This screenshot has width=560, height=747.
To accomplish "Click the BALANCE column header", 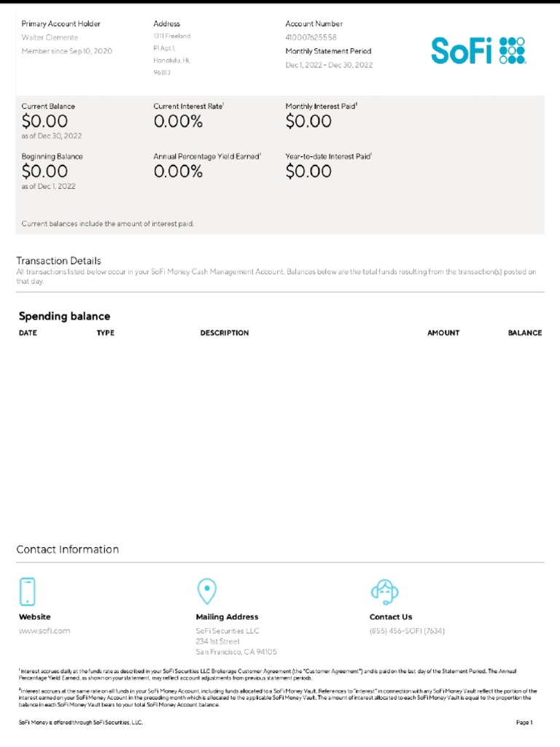I will point(525,333).
